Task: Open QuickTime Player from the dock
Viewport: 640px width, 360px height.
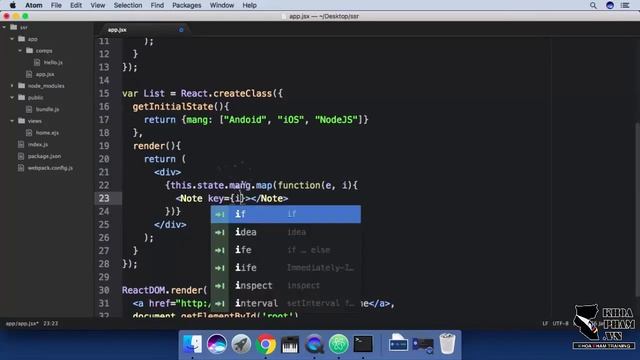Action: [314, 344]
